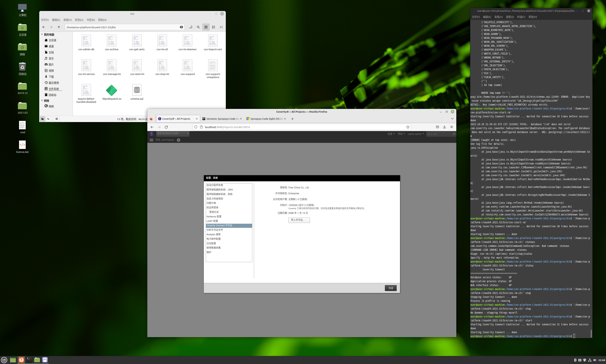This screenshot has height=364, width=606.
Task: Open Firefox application menu
Action: click(x=452, y=127)
